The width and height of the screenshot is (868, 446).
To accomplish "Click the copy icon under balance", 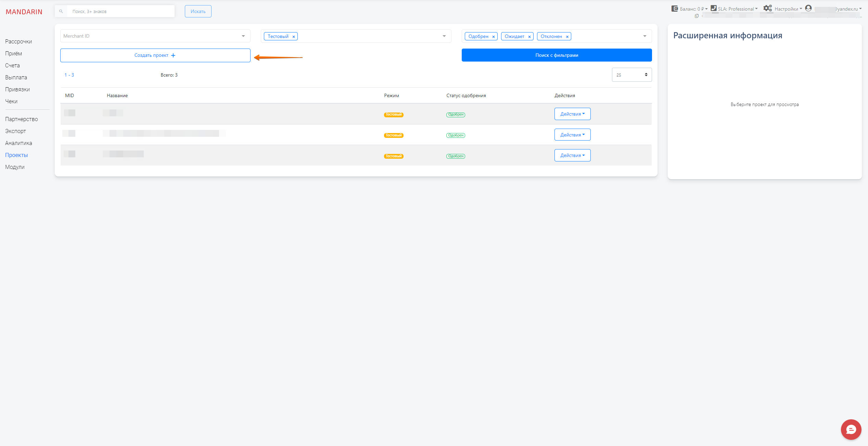I will [x=697, y=16].
